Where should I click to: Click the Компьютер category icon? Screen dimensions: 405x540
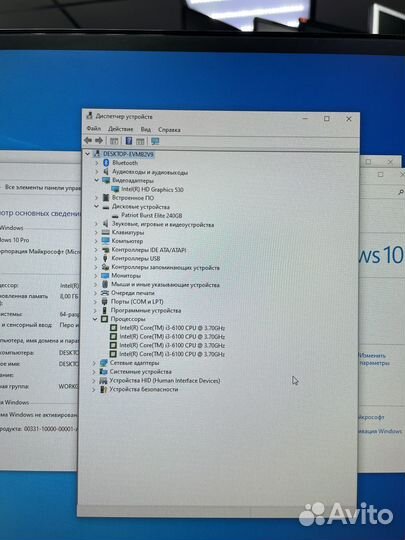105,241
